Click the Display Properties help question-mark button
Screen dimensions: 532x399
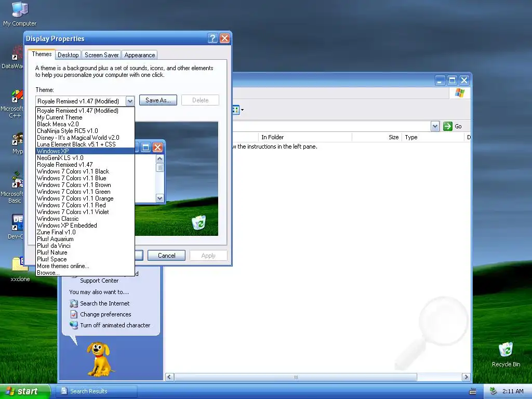(x=212, y=38)
